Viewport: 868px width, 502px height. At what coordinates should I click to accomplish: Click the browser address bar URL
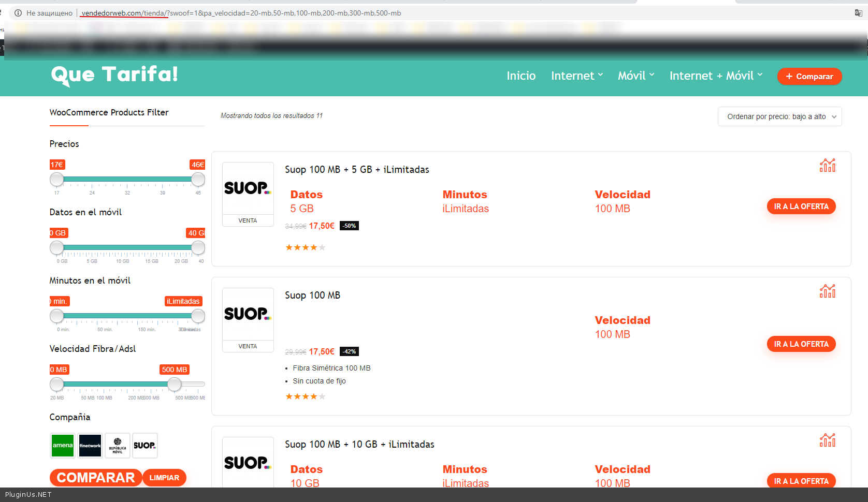click(241, 13)
